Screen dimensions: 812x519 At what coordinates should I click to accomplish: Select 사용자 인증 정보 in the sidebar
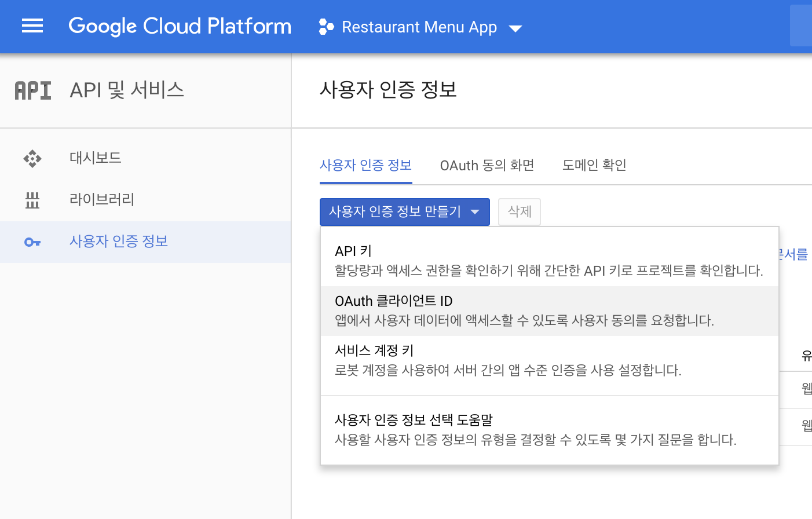coord(145,242)
